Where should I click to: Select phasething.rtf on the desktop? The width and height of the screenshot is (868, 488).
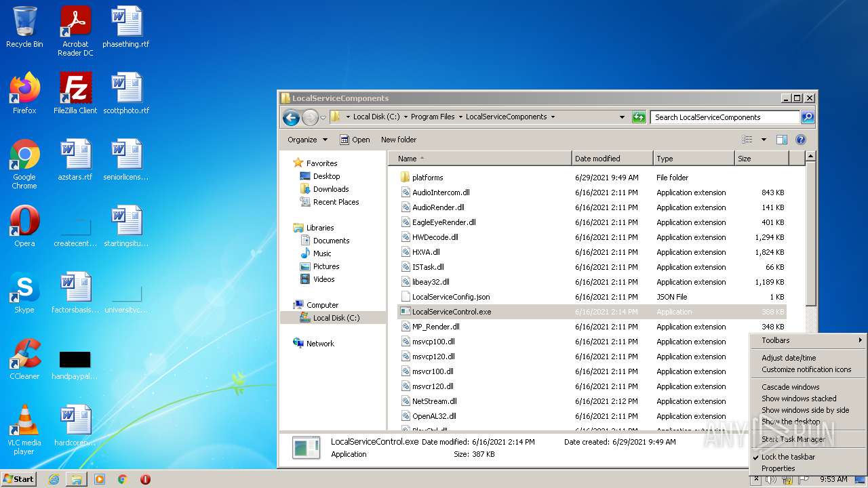tap(126, 27)
